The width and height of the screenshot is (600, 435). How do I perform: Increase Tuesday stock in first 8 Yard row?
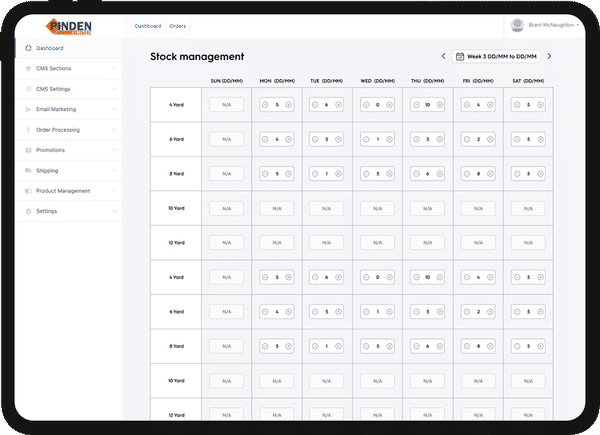338,174
